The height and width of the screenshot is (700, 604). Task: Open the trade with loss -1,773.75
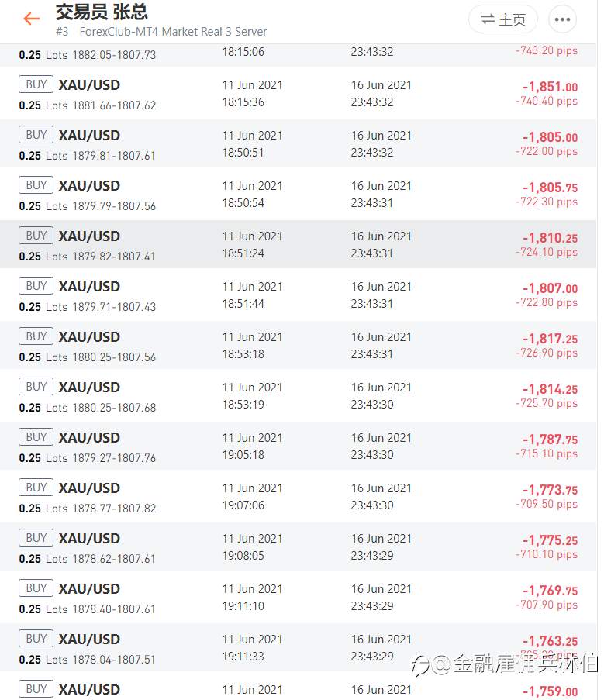tap(299, 496)
